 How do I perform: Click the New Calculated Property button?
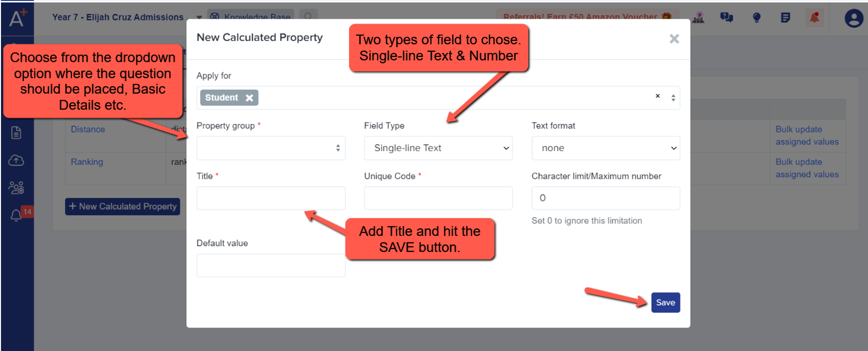(x=122, y=206)
